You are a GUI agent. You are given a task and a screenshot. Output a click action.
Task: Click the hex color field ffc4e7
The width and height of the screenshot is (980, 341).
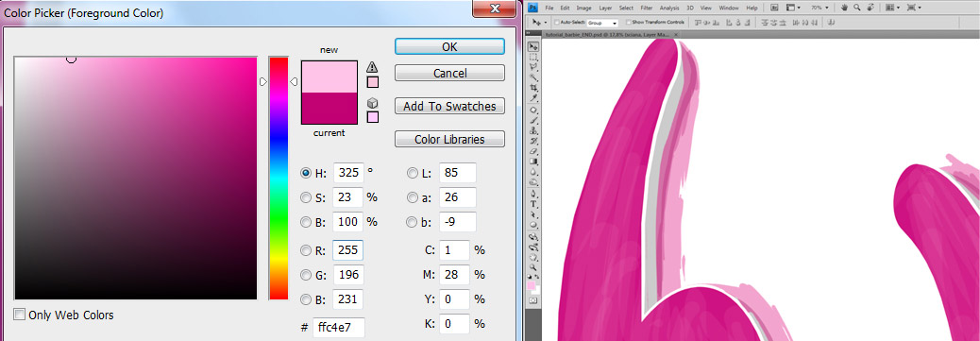(339, 328)
